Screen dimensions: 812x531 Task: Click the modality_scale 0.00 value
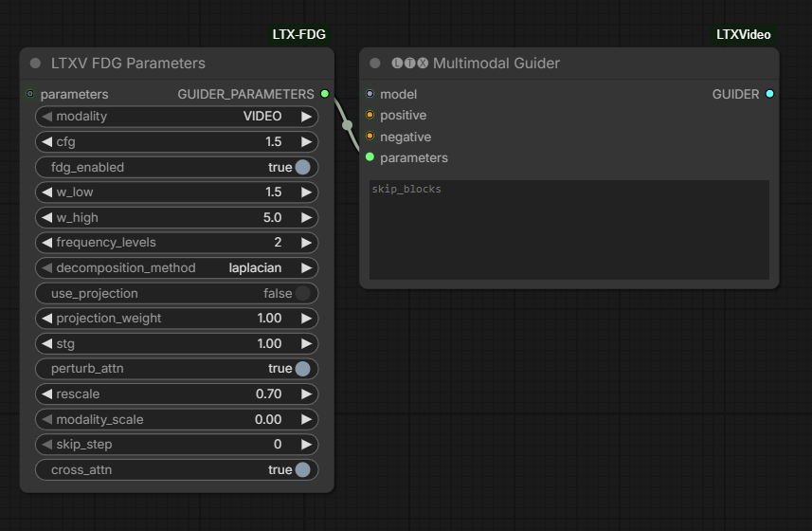pyautogui.click(x=268, y=419)
